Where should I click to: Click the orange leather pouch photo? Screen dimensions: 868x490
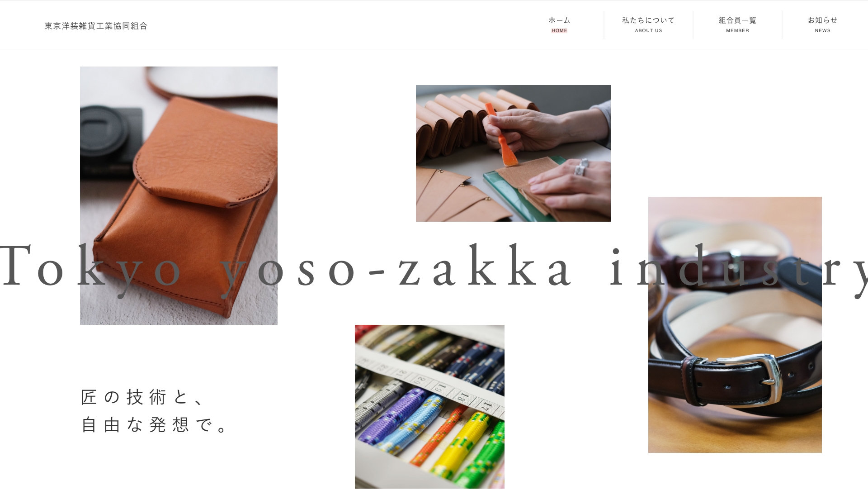179,195
